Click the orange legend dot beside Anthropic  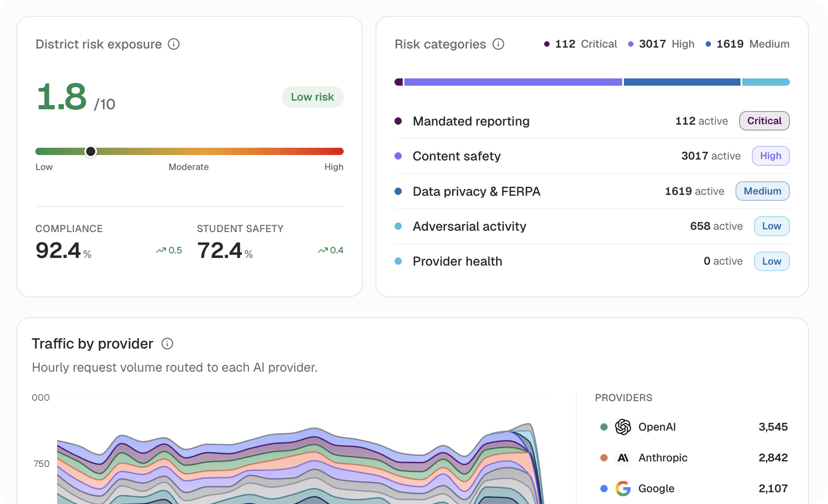[x=604, y=458]
